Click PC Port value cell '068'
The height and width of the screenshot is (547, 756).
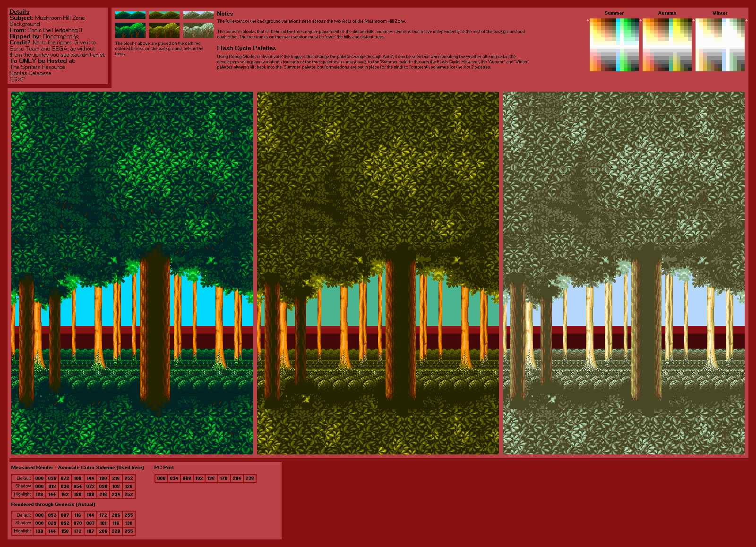coord(187,479)
